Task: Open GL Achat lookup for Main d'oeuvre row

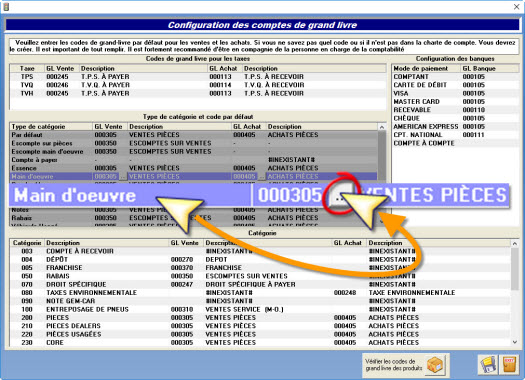Action: (x=261, y=176)
